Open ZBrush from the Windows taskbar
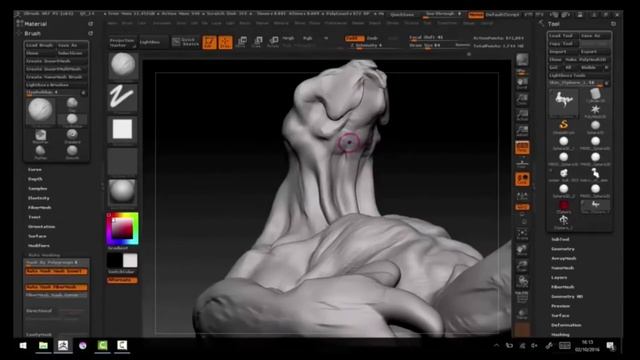Image resolution: width=640 pixels, height=360 pixels. [62, 346]
